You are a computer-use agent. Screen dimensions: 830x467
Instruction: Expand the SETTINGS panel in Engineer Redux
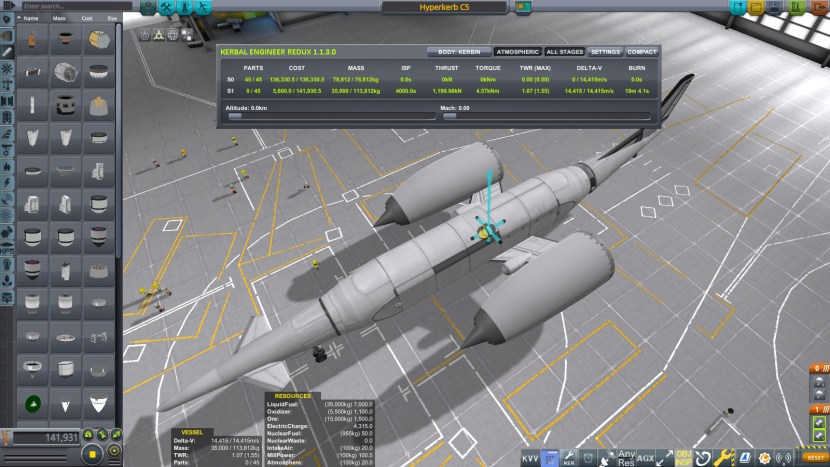tap(604, 51)
